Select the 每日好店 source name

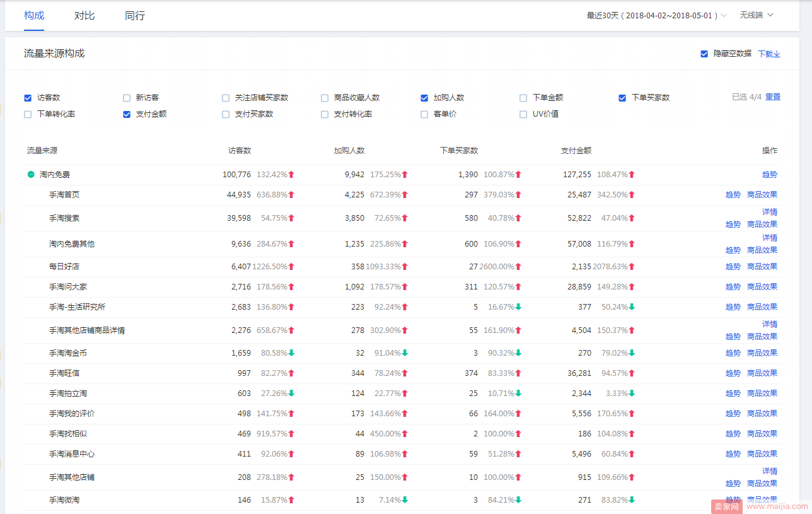(64, 267)
